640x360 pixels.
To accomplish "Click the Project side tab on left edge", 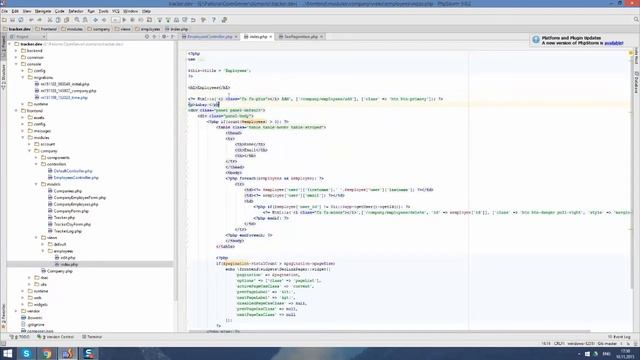I will coord(3,46).
